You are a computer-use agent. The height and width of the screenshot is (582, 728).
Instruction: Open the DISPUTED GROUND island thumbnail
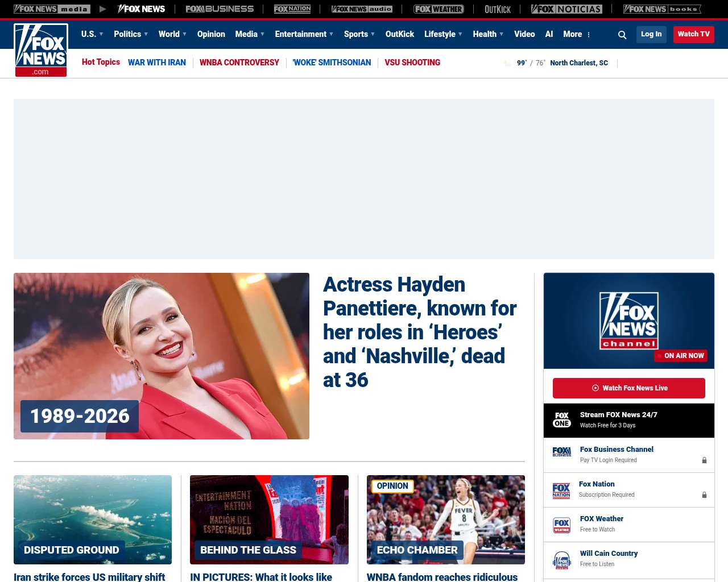[x=93, y=519]
